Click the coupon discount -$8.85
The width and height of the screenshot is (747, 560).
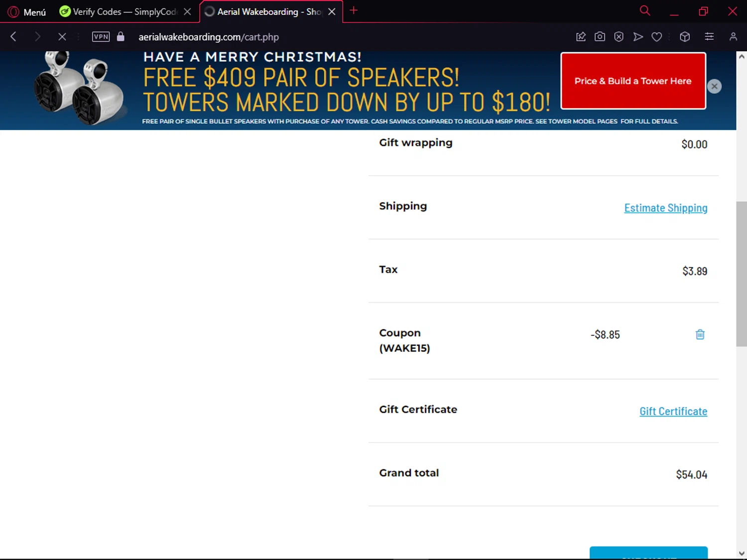pos(605,335)
